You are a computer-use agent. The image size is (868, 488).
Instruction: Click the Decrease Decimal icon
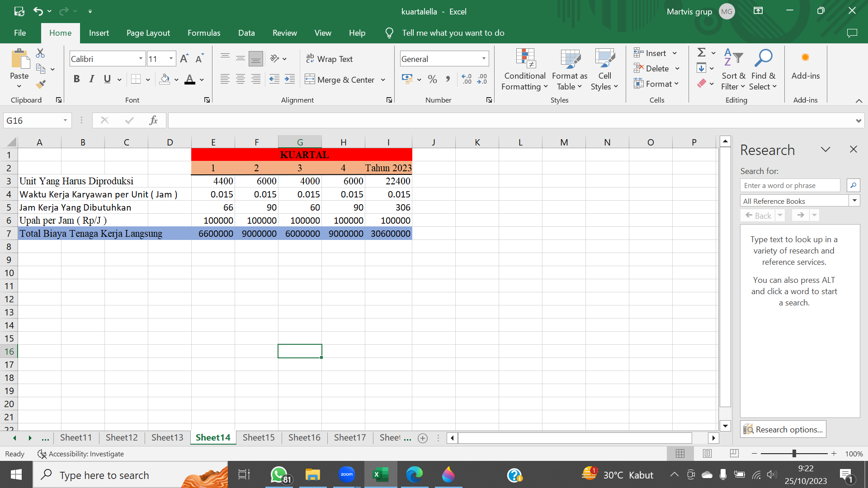(x=482, y=80)
